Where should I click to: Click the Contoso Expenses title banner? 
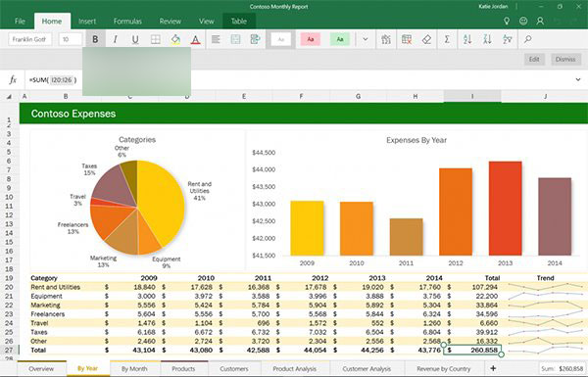point(304,114)
